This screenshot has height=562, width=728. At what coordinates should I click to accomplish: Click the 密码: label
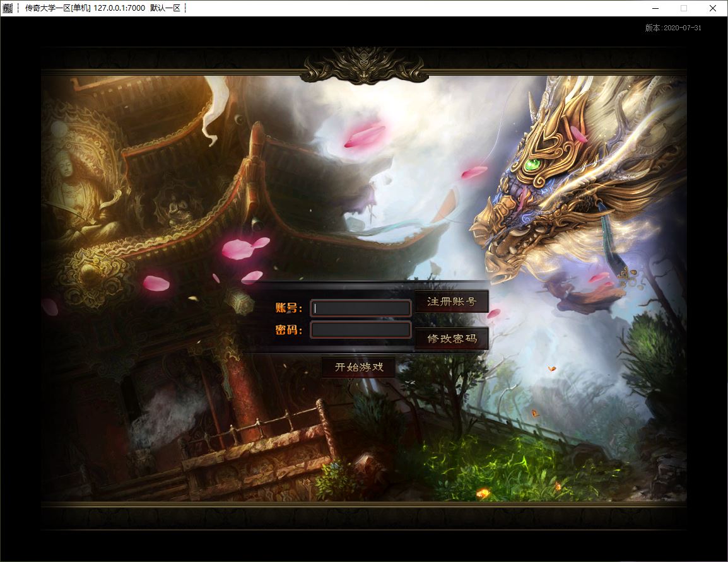point(289,330)
